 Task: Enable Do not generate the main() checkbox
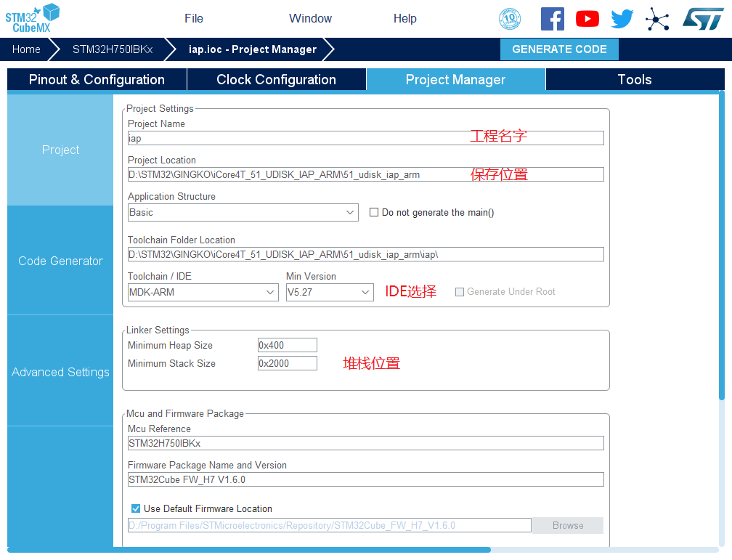(374, 213)
